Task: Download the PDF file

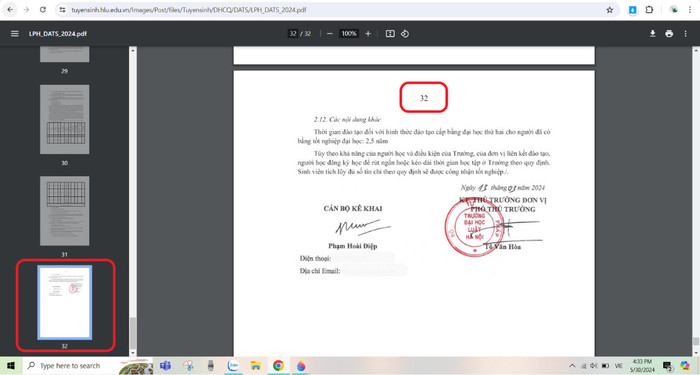Action: [653, 34]
